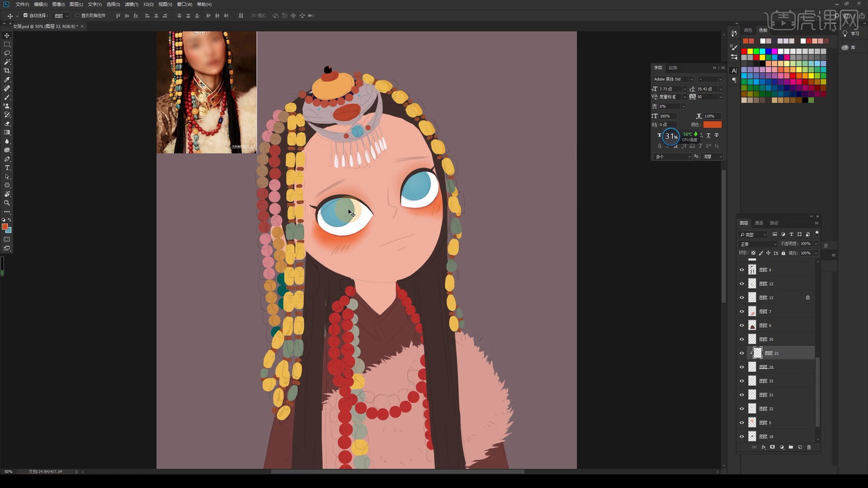Viewport: 868px width, 488px height.
Task: Select the Rectangular Marquee tool
Action: coord(7,44)
